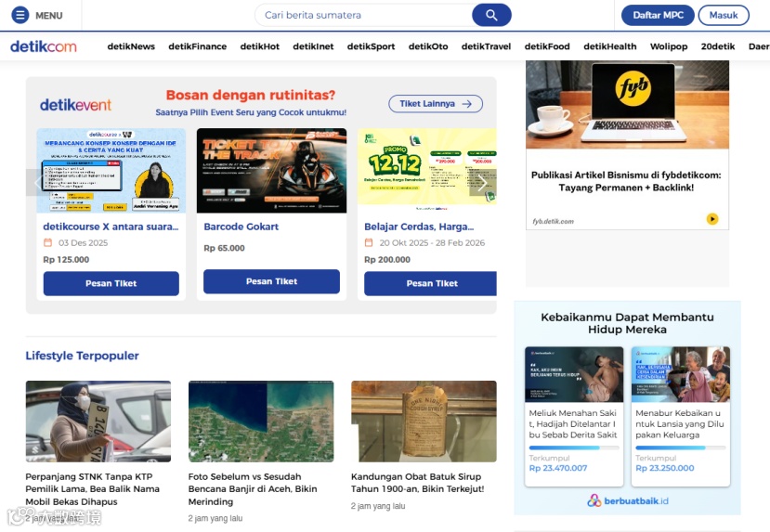The width and height of the screenshot is (770, 532).
Task: Open the berbuatbaik.id logo
Action: [628, 500]
